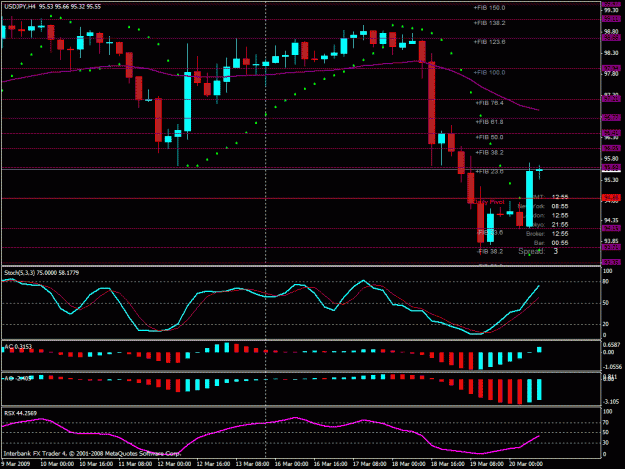
Task: Click the Tokyo time 21:55
Action: [x=560, y=224]
